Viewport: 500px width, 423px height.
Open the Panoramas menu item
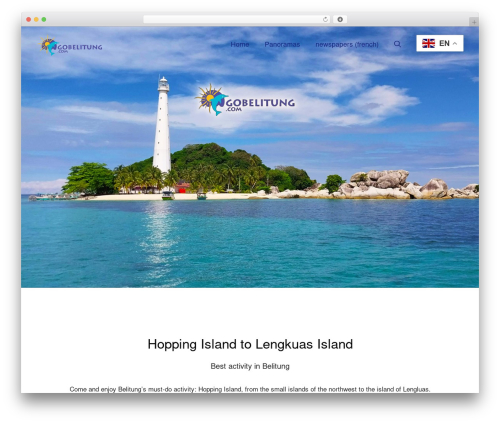pos(282,44)
